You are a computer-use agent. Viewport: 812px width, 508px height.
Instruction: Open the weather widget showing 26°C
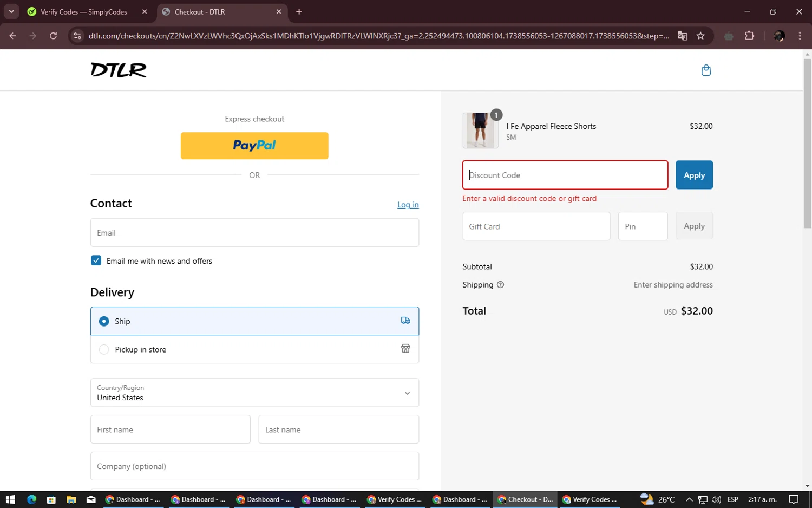click(658, 499)
